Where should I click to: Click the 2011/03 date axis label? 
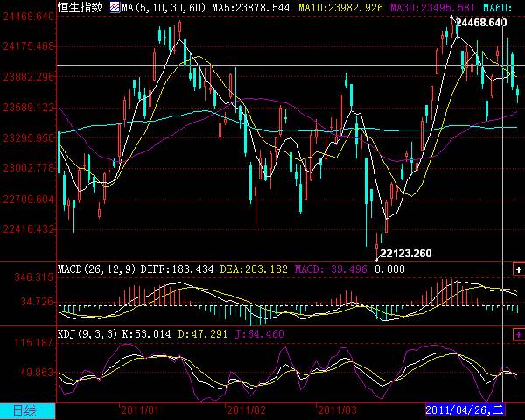(x=337, y=410)
